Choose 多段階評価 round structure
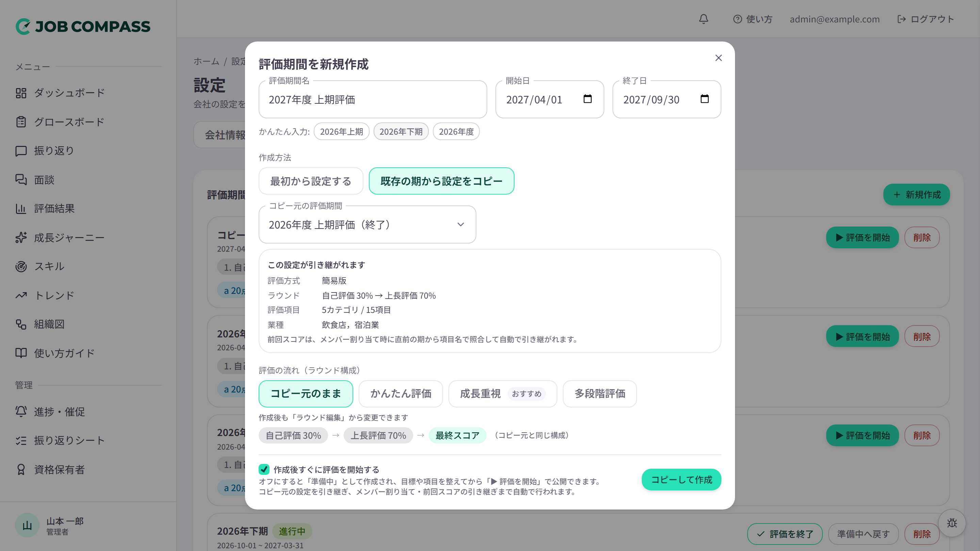 (600, 394)
